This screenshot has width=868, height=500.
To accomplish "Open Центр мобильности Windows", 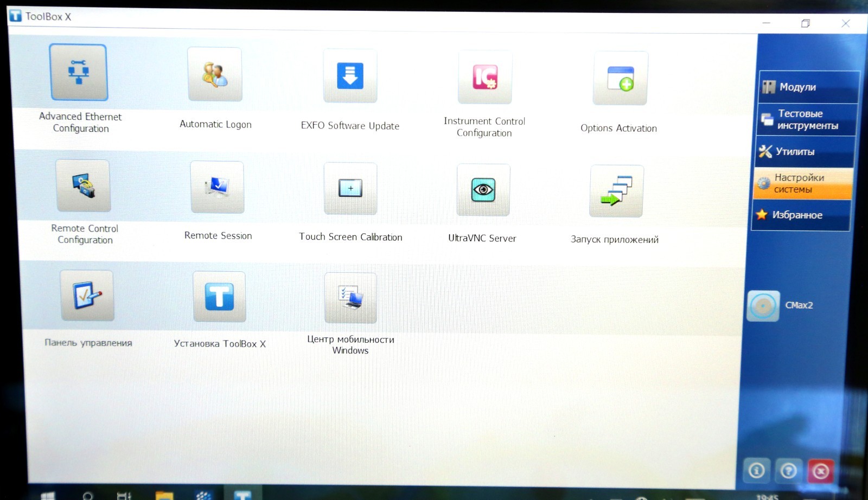I will click(350, 298).
